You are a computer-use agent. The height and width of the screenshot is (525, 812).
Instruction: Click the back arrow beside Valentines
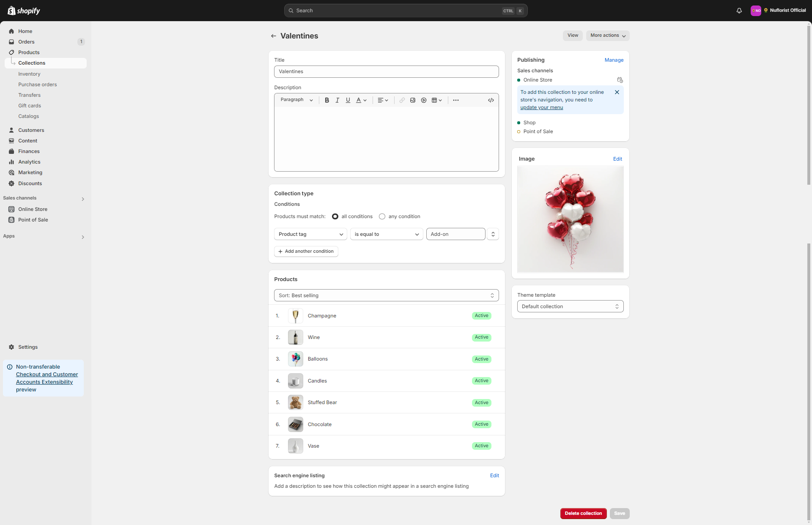(273, 36)
